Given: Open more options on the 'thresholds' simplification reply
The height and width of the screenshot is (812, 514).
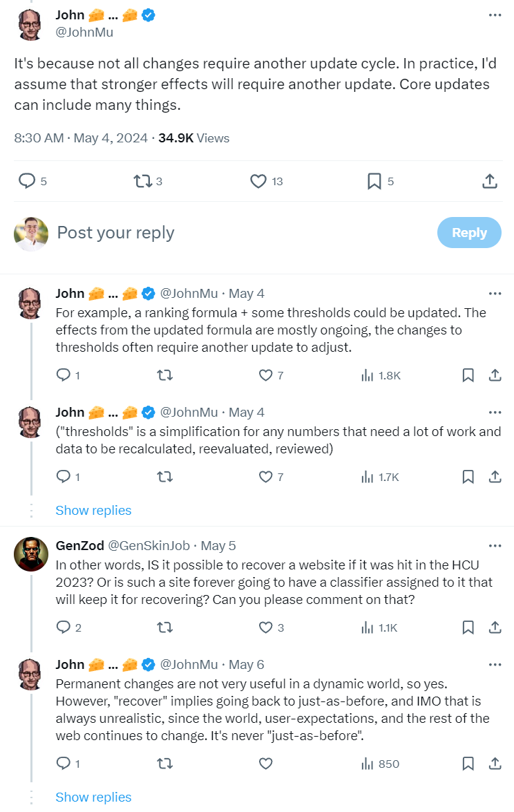Looking at the screenshot, I should pyautogui.click(x=495, y=413).
